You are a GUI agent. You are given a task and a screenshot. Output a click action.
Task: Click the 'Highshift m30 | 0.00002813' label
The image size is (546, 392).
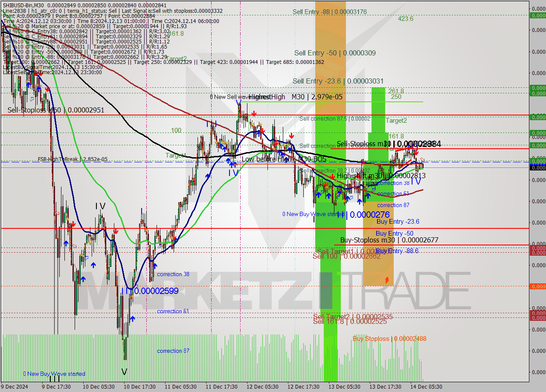381,176
